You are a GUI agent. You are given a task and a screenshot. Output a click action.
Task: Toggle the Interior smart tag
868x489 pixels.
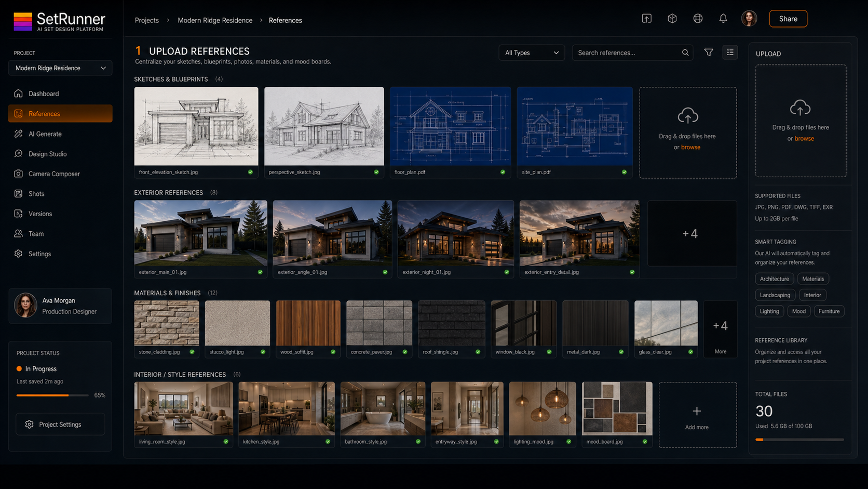812,295
